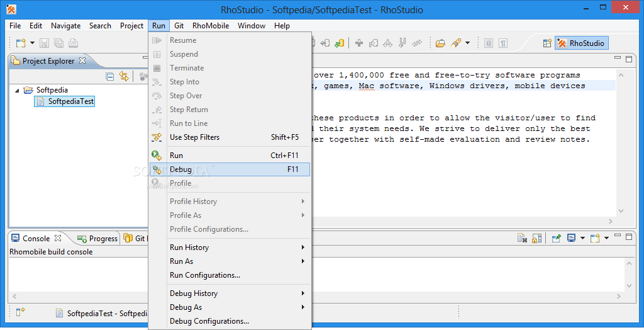Viewport: 644px width, 330px height.
Task: Click the underlined word Mac in editor
Action: [367, 86]
